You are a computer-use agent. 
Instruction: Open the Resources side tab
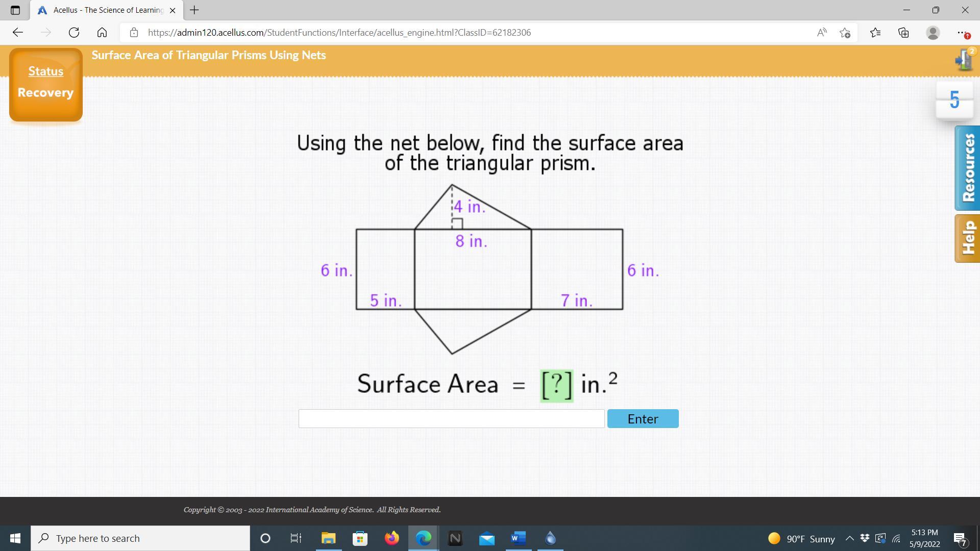[967, 168]
